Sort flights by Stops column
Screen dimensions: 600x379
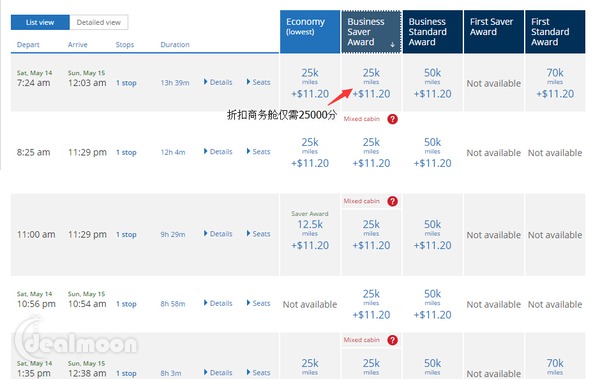coord(125,44)
